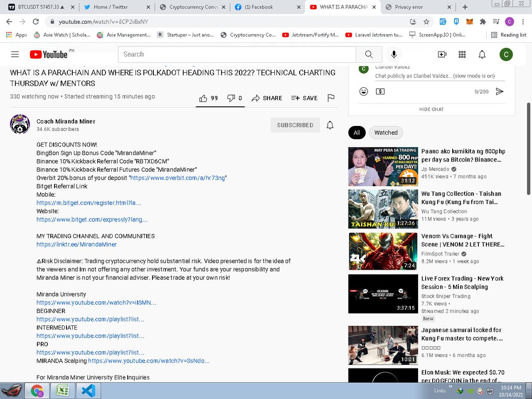Select the Watched filter chip
This screenshot has width=532, height=399.
point(386,132)
